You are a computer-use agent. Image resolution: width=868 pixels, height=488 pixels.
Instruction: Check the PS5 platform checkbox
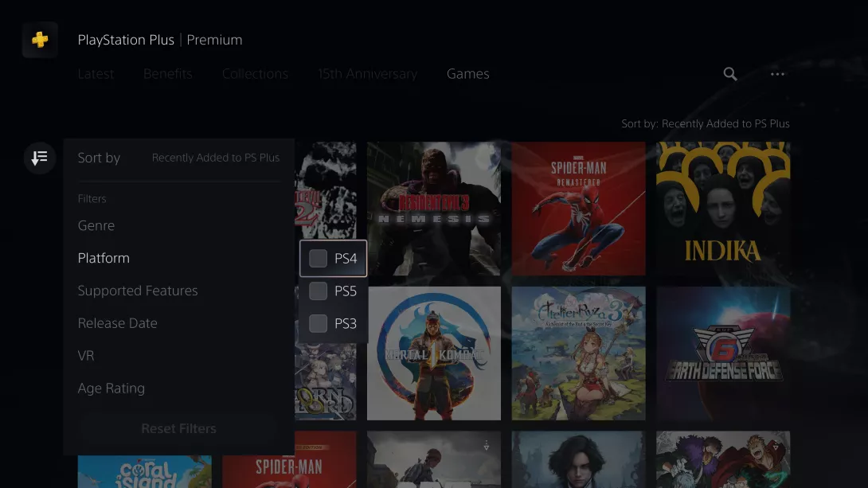point(319,291)
